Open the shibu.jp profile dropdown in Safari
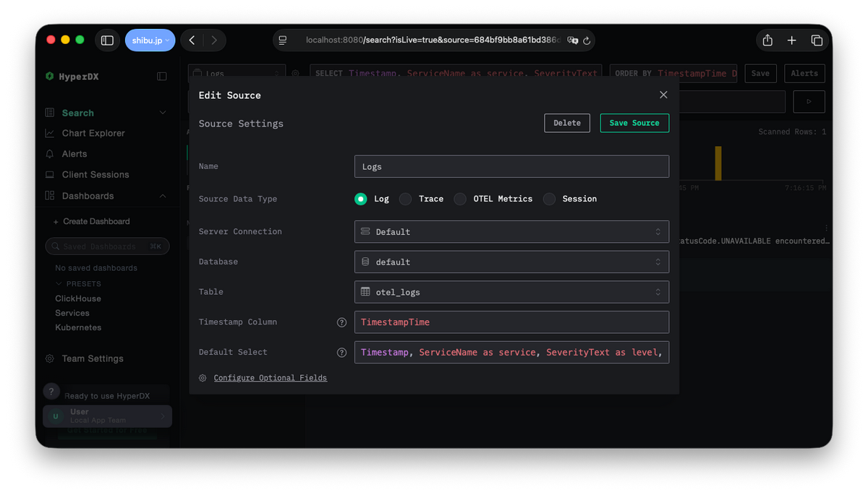Viewport: 868px width, 495px height. pyautogui.click(x=150, y=40)
